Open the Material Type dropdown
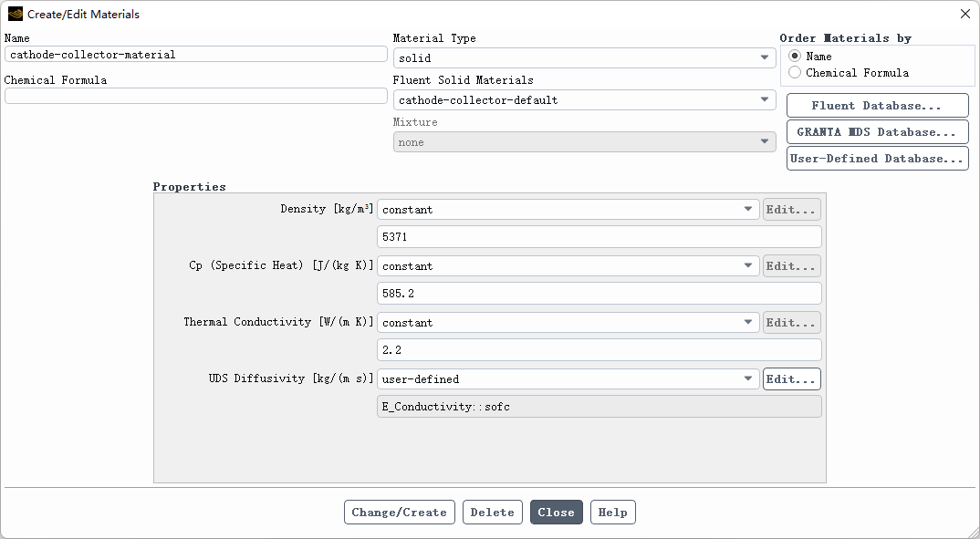Viewport: 980px width, 539px height. point(584,58)
